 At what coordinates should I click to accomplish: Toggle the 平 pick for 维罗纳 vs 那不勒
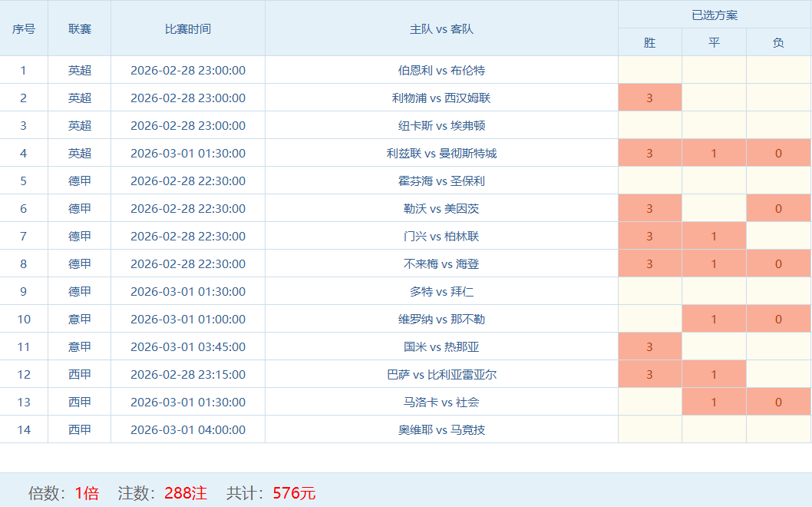click(x=714, y=319)
